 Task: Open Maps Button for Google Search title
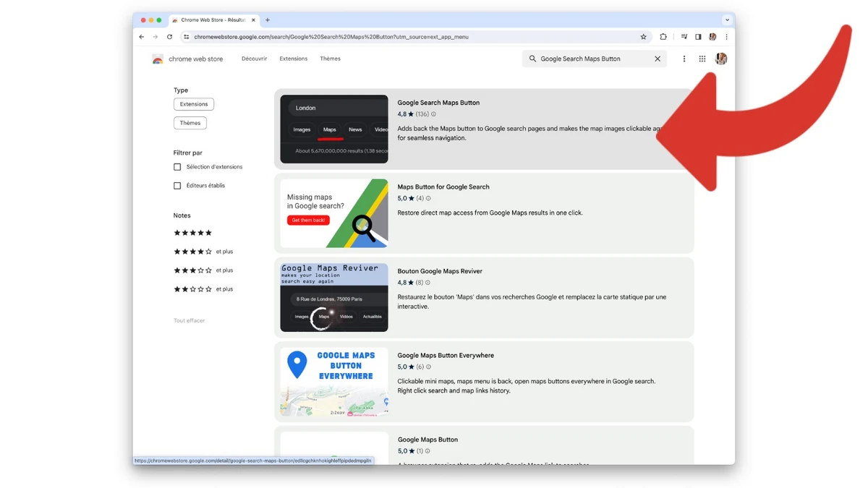click(x=443, y=187)
